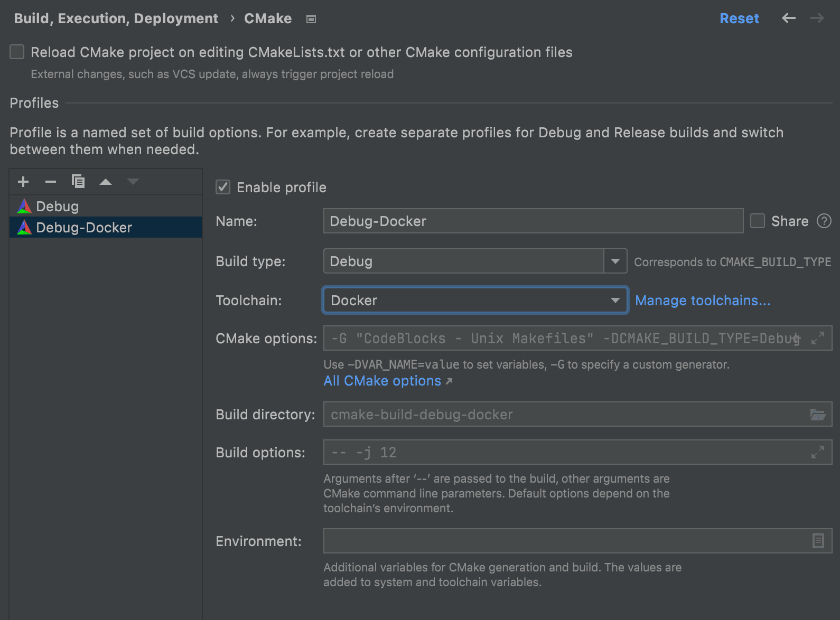Expand the CMake options field
This screenshot has height=620, width=840.
tap(817, 339)
